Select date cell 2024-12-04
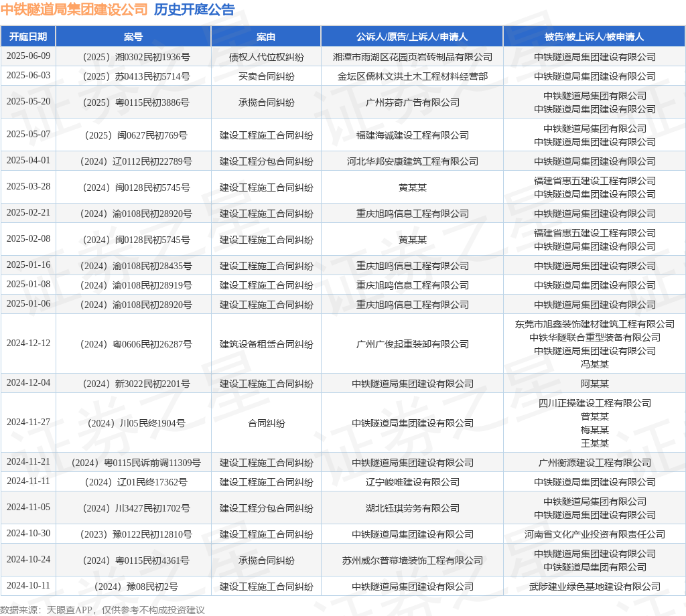This screenshot has width=686, height=616. coord(28,382)
